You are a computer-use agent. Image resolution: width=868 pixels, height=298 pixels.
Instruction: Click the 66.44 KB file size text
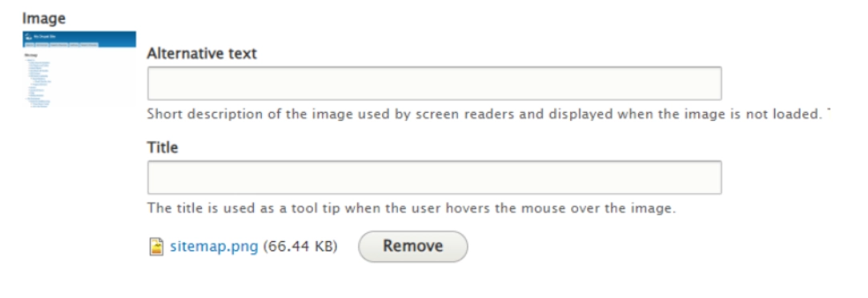300,247
